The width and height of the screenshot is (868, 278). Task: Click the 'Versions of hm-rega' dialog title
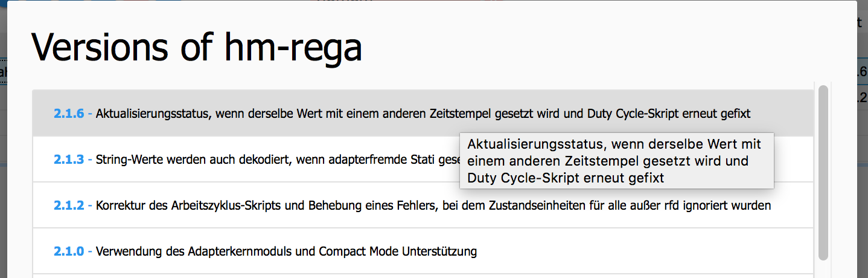(196, 47)
